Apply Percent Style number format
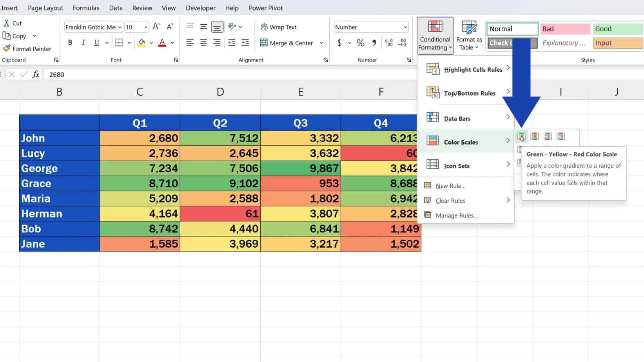The width and height of the screenshot is (644, 362). (x=359, y=43)
